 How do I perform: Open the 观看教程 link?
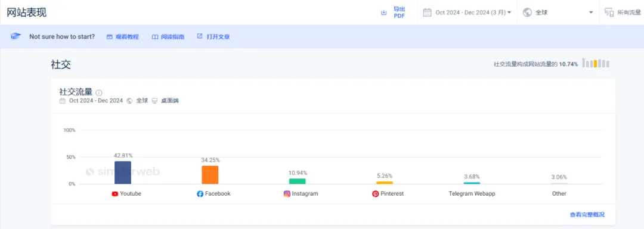[123, 36]
